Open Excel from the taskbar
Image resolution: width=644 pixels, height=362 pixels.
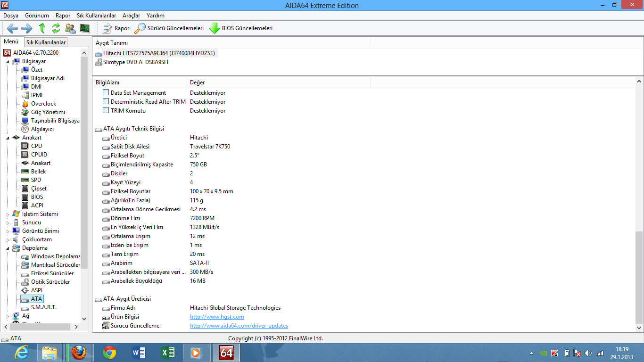pos(168,352)
